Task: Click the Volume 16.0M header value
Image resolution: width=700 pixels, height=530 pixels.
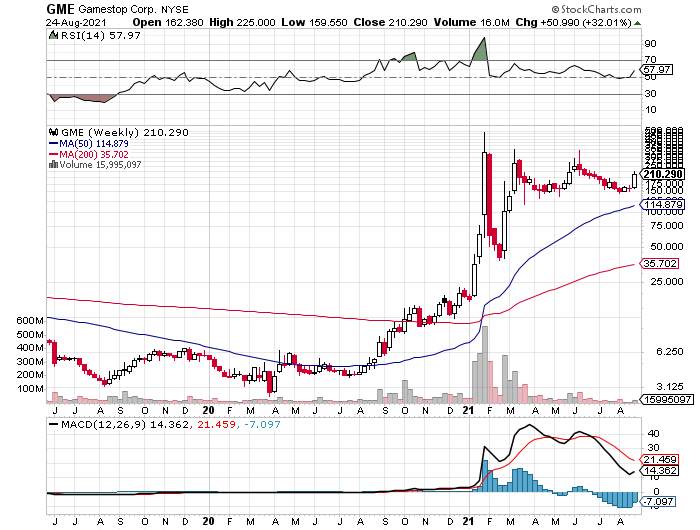Action: coord(471,22)
